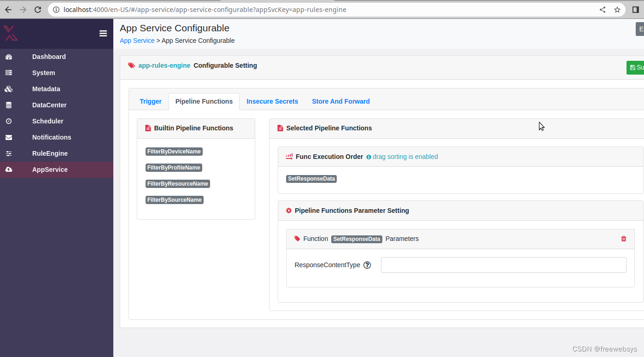Viewport: 644px width, 357px height.
Task: Go to the DataCenter section
Action: (x=57, y=105)
